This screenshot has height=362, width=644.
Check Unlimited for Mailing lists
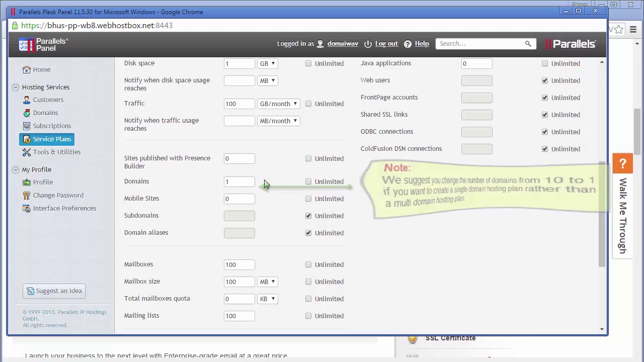(x=308, y=316)
